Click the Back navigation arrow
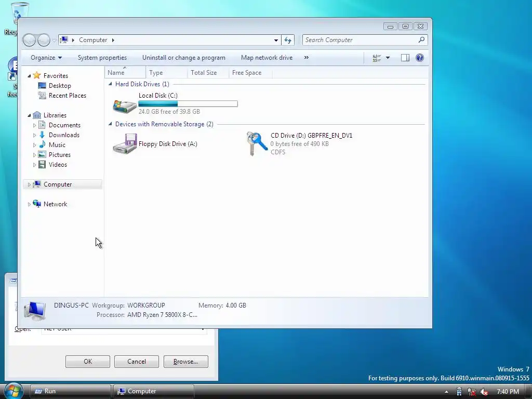The width and height of the screenshot is (532, 399). pyautogui.click(x=29, y=40)
